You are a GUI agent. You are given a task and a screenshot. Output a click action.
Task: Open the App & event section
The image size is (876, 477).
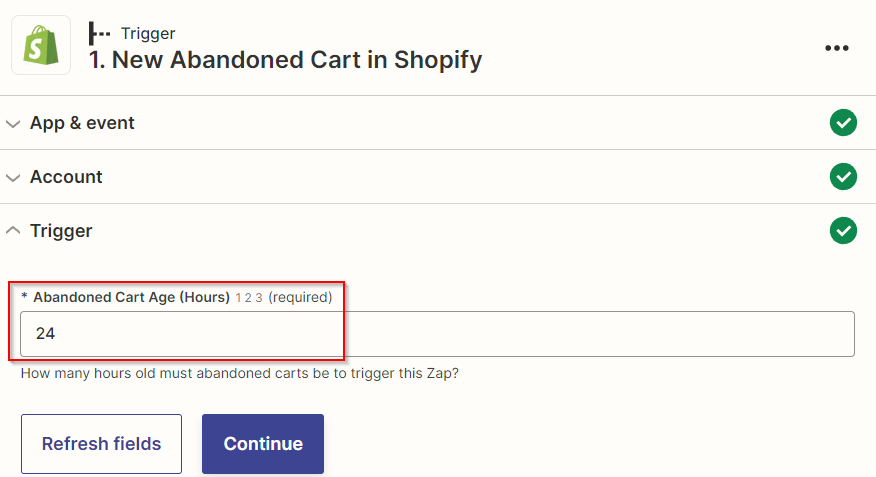pyautogui.click(x=438, y=123)
